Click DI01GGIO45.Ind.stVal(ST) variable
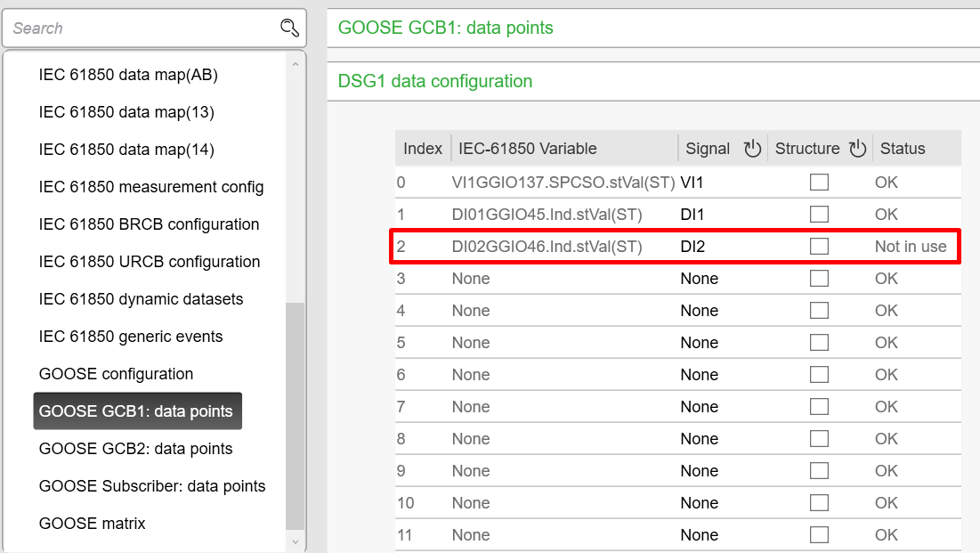 coord(547,214)
